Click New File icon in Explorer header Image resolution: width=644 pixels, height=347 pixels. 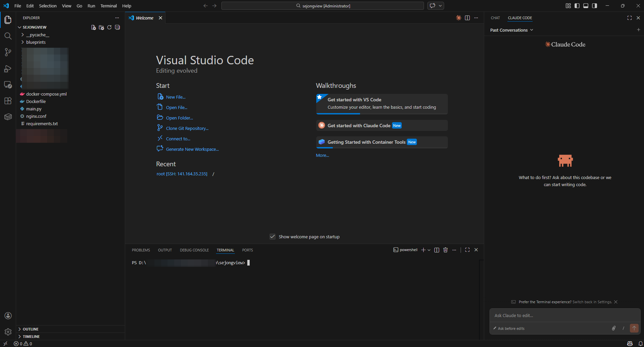click(94, 27)
